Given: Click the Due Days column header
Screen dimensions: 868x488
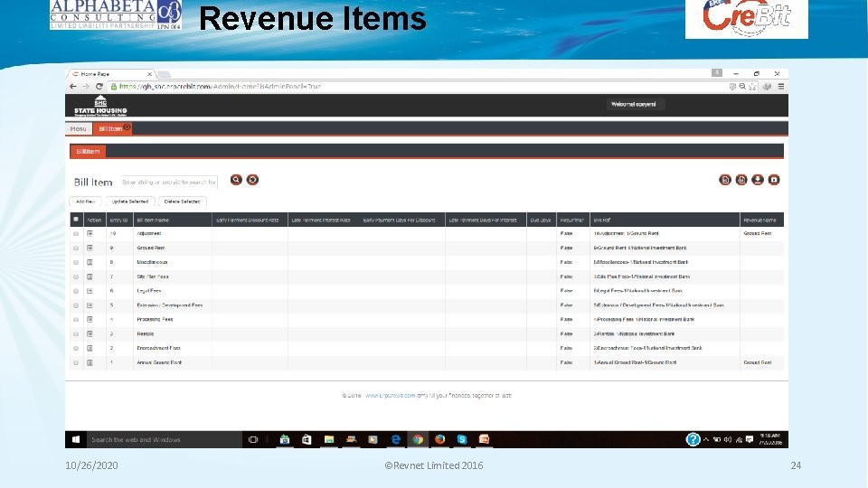Looking at the screenshot, I should (x=541, y=221).
